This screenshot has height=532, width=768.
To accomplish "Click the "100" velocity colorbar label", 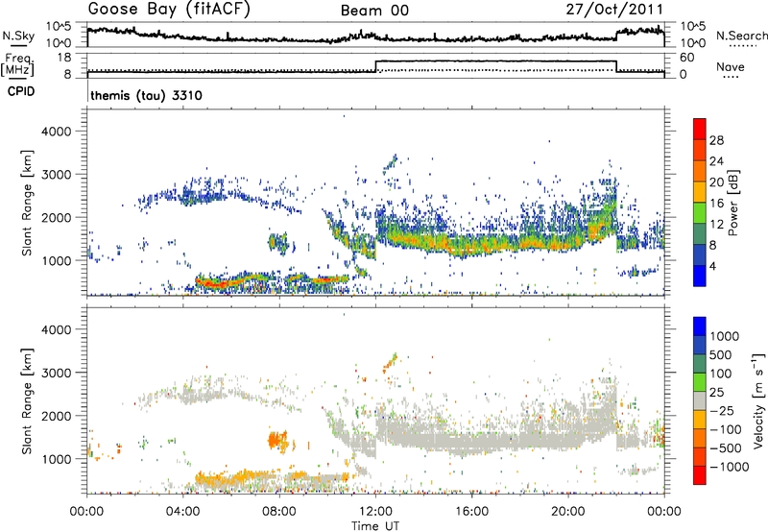I will (x=721, y=374).
